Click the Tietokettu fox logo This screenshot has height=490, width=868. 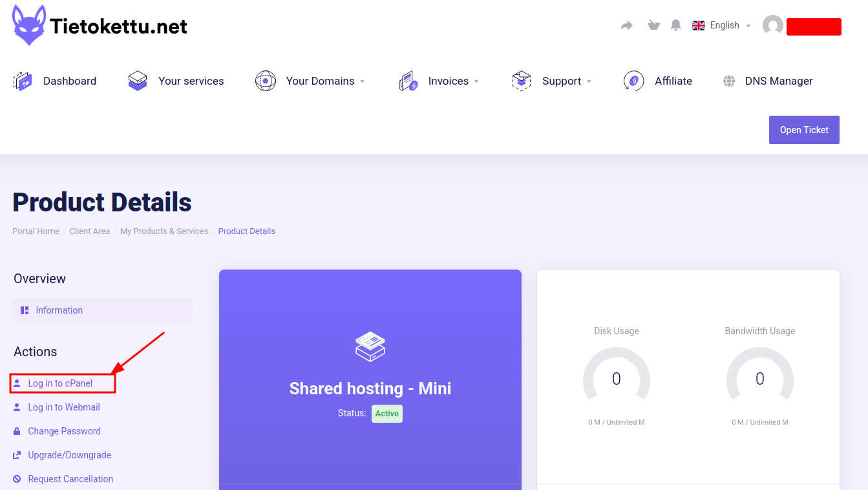pos(29,26)
